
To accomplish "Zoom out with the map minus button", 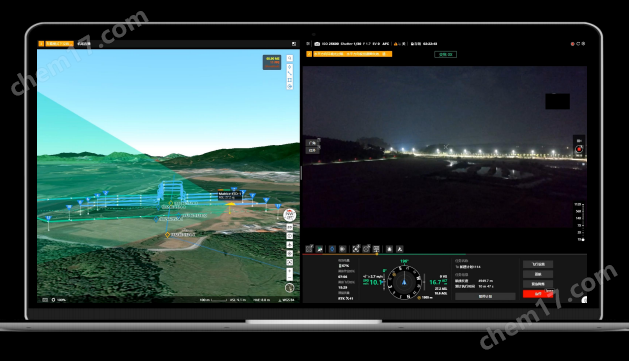I will tap(290, 277).
